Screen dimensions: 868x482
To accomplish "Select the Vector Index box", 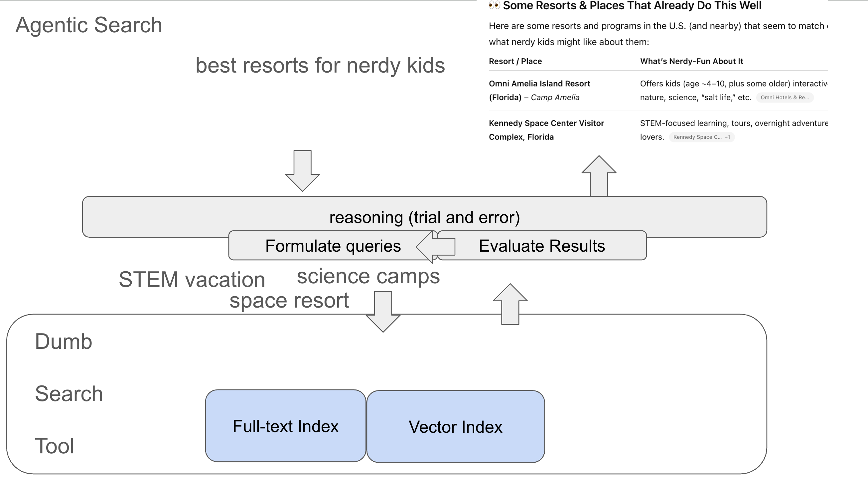I will (455, 427).
